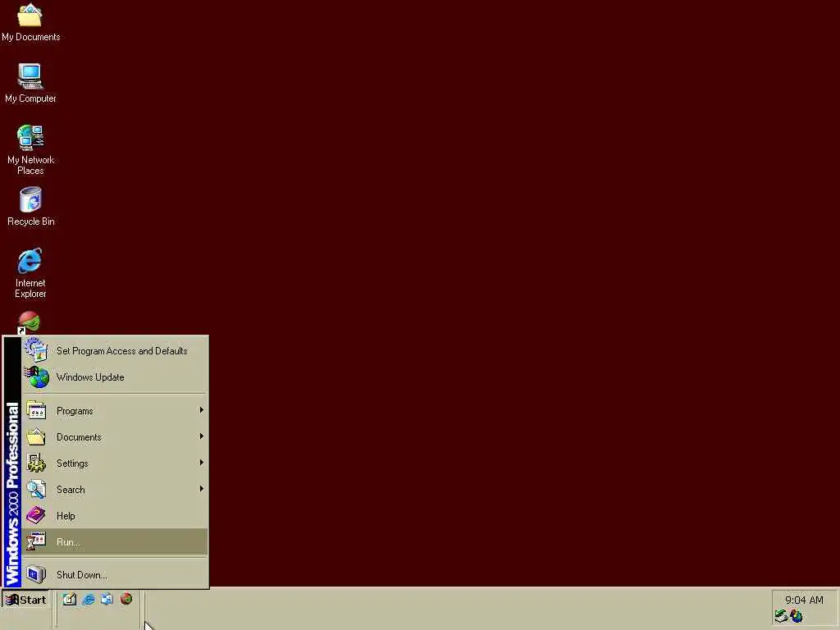Open Outlook Express from quick launch
The width and height of the screenshot is (840, 630).
(107, 600)
